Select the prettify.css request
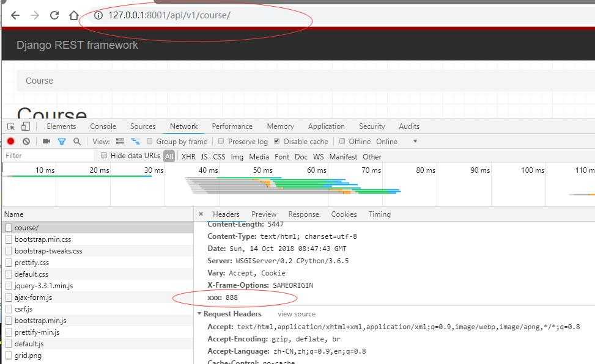This screenshot has height=364, width=595. 98,263
